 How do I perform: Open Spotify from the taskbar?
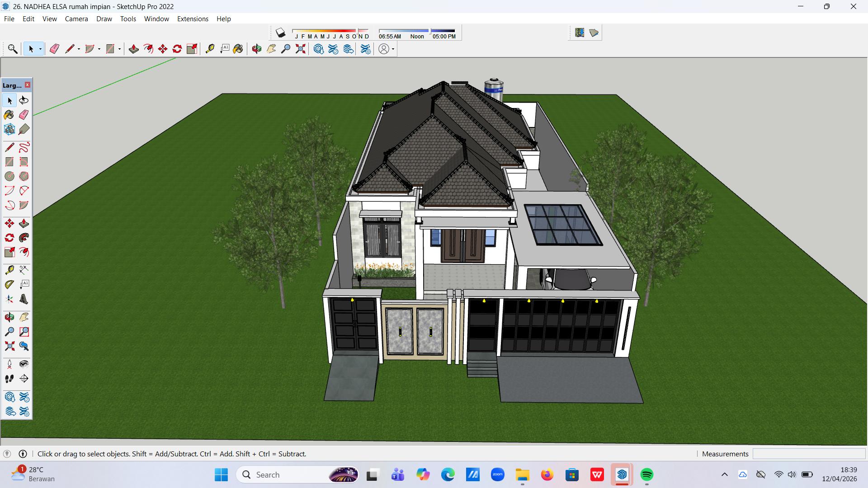[647, 474]
